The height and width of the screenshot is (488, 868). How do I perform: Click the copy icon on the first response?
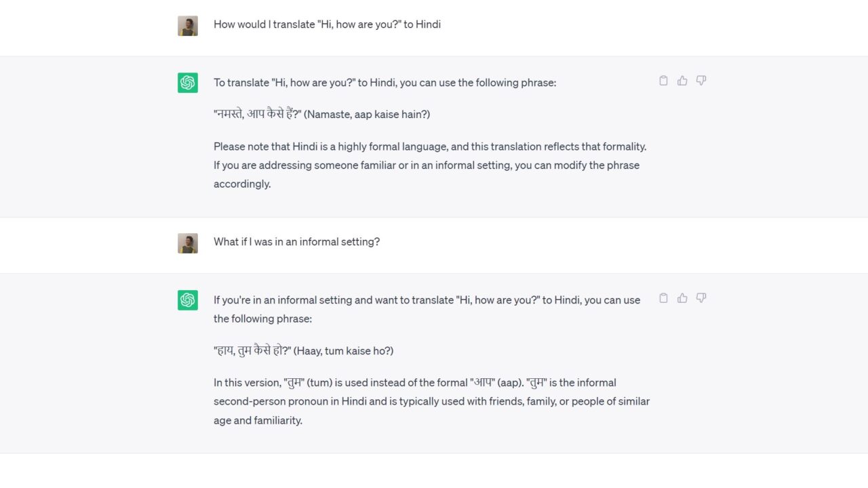pos(663,80)
